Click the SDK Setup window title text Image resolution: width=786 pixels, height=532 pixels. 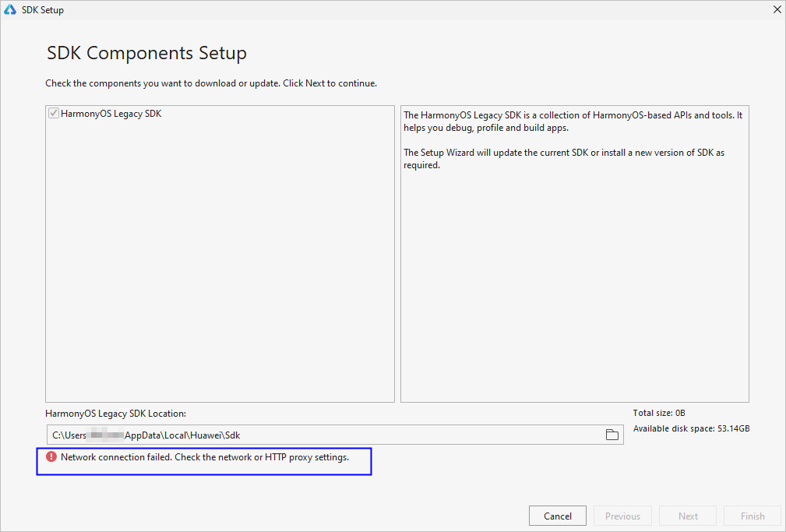(43, 10)
